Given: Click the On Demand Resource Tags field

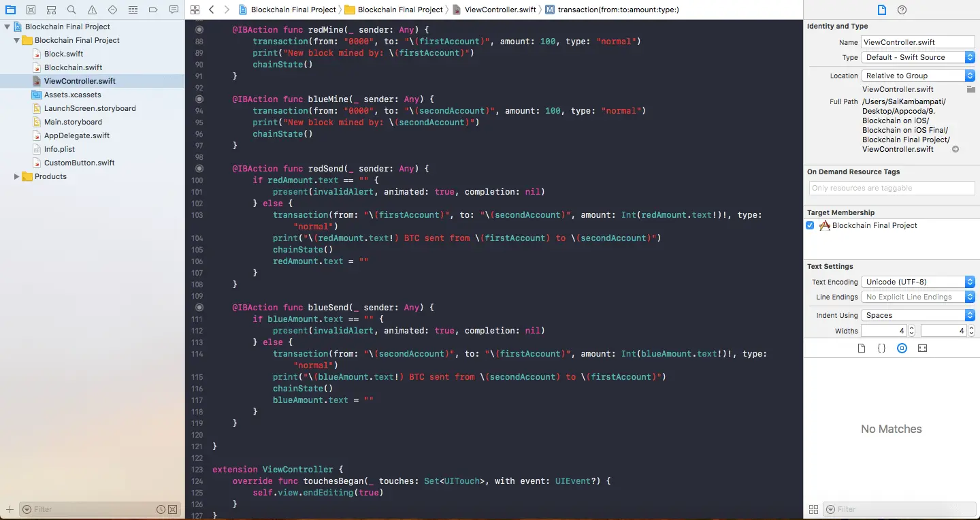Looking at the screenshot, I should click(892, 188).
